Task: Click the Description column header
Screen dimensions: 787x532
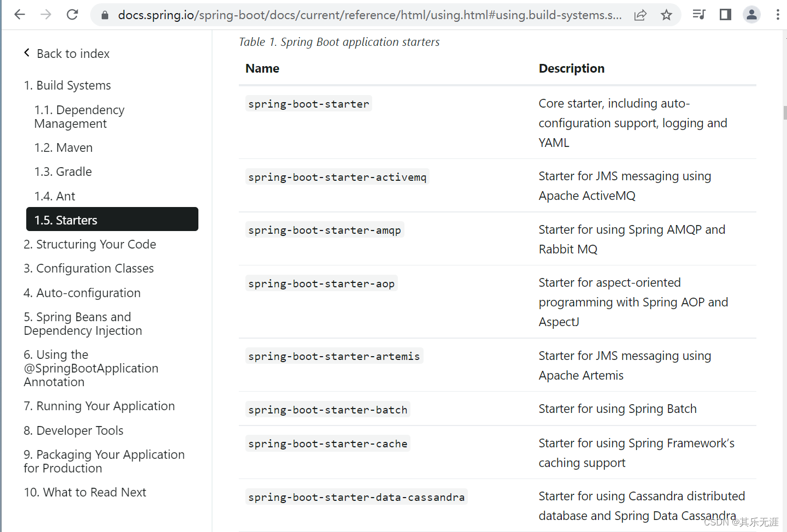Action: tap(572, 68)
